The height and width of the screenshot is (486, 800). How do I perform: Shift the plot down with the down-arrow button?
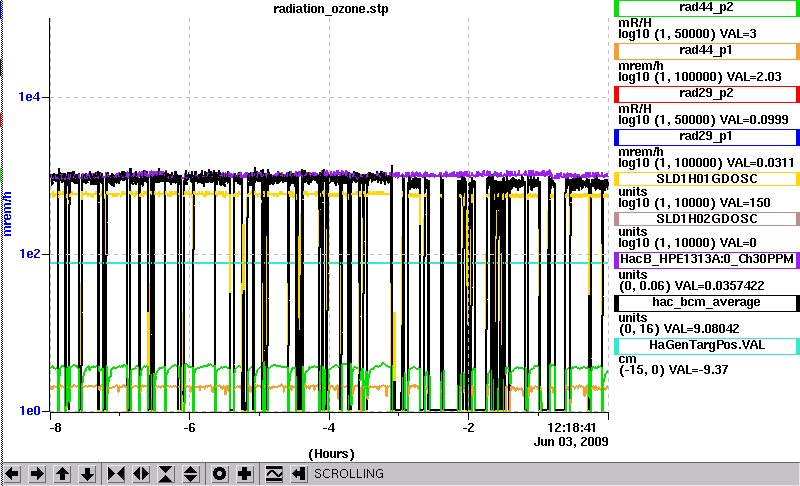(x=88, y=474)
